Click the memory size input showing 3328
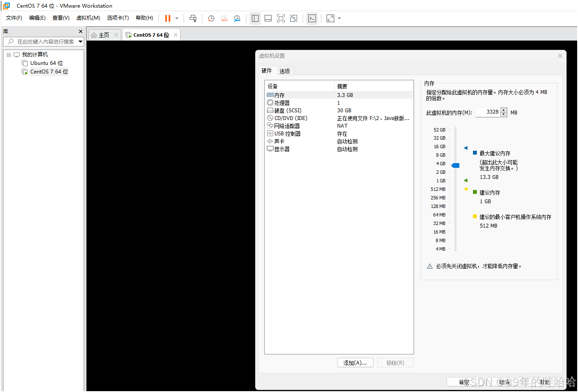 (488, 112)
